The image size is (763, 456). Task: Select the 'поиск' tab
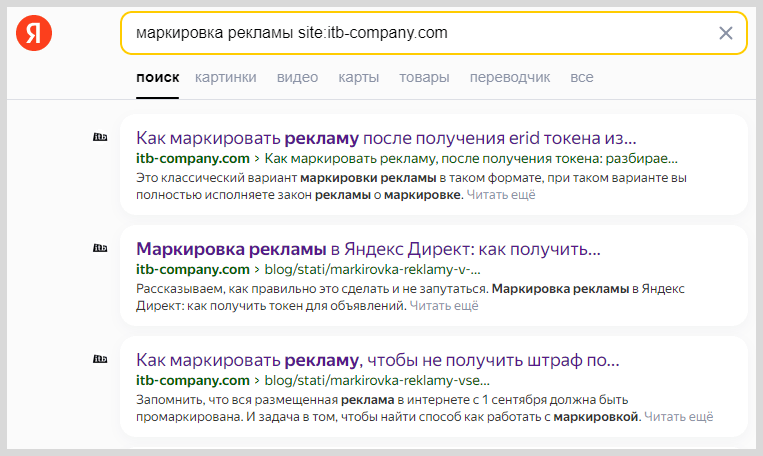click(158, 77)
